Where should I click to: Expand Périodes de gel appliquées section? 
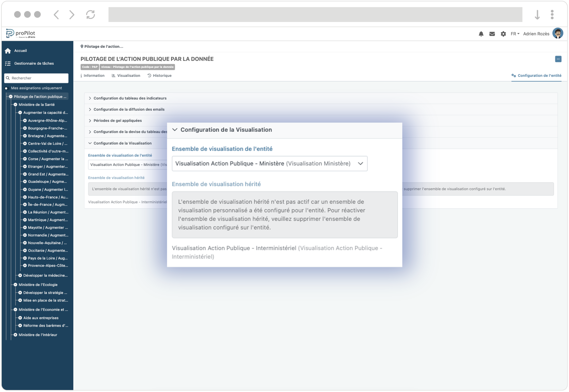pos(117,121)
